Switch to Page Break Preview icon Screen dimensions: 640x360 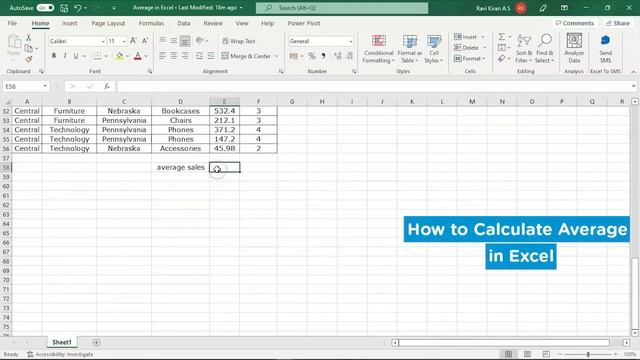(x=546, y=354)
